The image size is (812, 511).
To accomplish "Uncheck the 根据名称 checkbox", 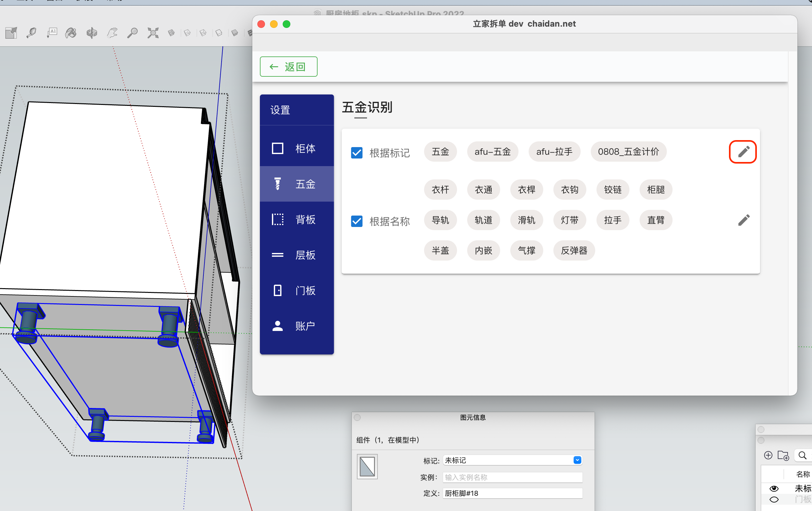I will pos(357,221).
